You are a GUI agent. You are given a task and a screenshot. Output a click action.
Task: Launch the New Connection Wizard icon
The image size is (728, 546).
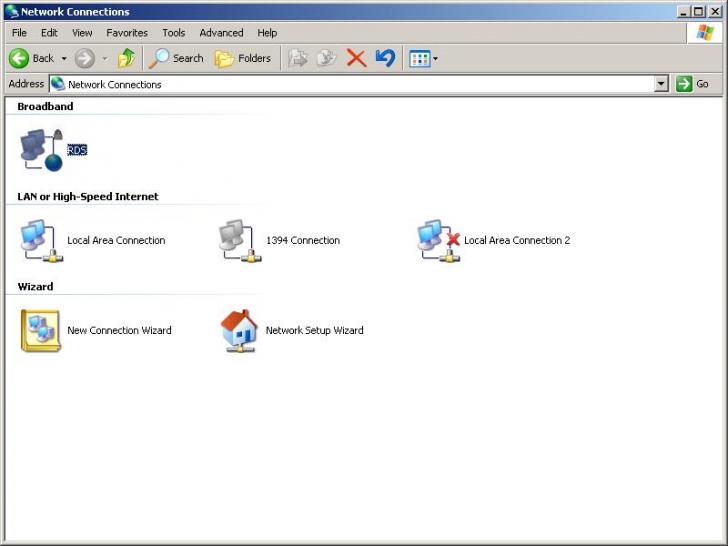(x=41, y=331)
